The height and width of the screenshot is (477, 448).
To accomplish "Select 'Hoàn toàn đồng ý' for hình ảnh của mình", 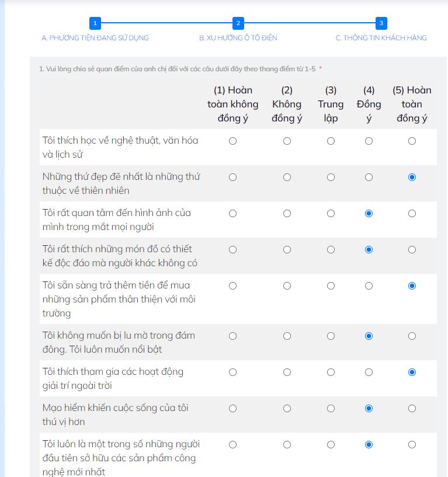I will pyautogui.click(x=412, y=214).
